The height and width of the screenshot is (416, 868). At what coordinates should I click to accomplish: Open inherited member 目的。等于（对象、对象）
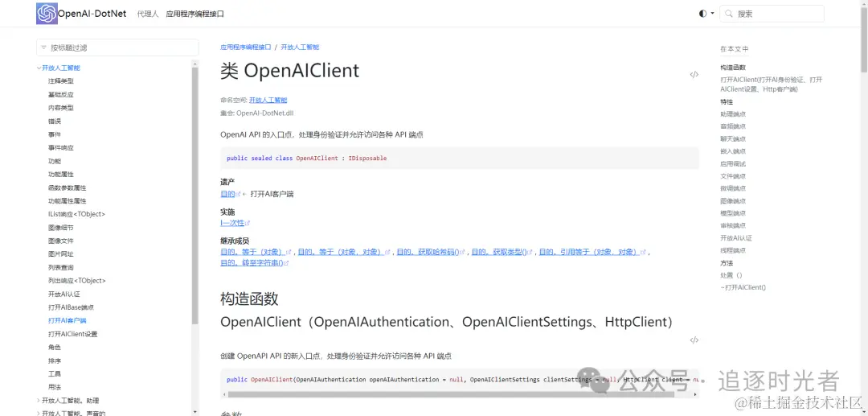click(341, 252)
